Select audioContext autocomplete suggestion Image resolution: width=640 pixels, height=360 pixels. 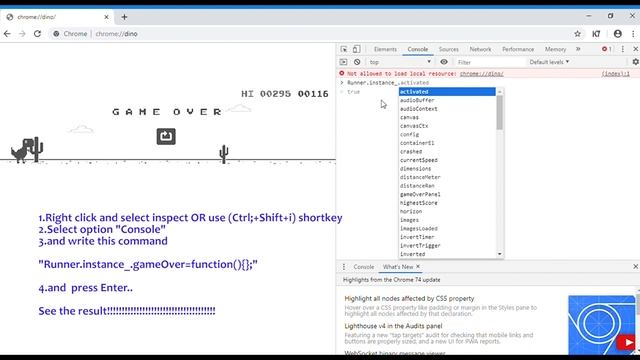click(x=447, y=109)
